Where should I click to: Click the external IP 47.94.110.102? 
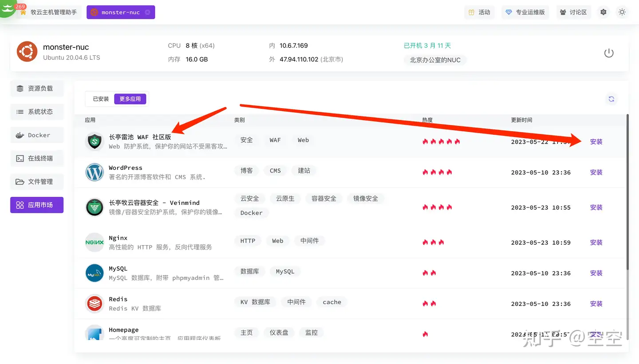[x=299, y=59]
